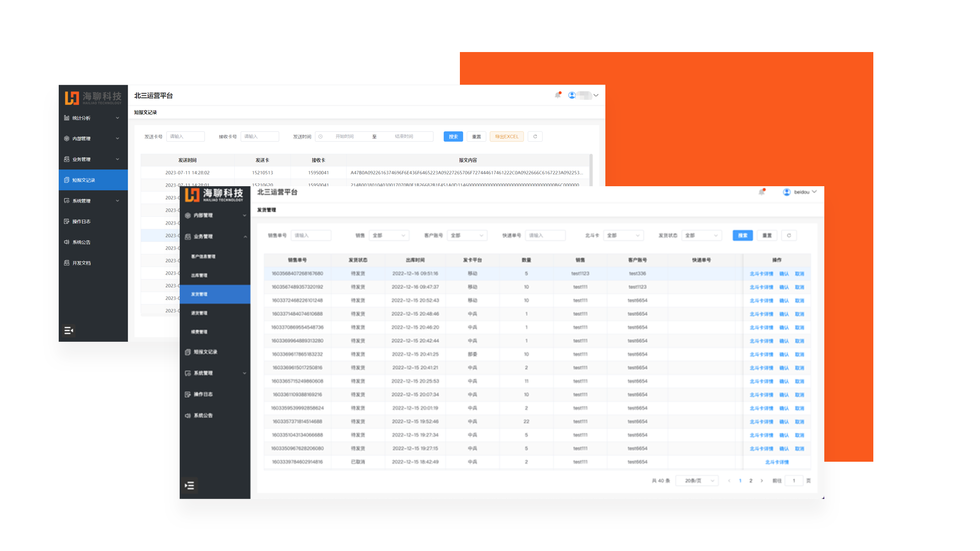Image resolution: width=980 pixels, height=551 pixels.
Task: Click the sidebar expand icon at front window bottom
Action: pos(189,485)
